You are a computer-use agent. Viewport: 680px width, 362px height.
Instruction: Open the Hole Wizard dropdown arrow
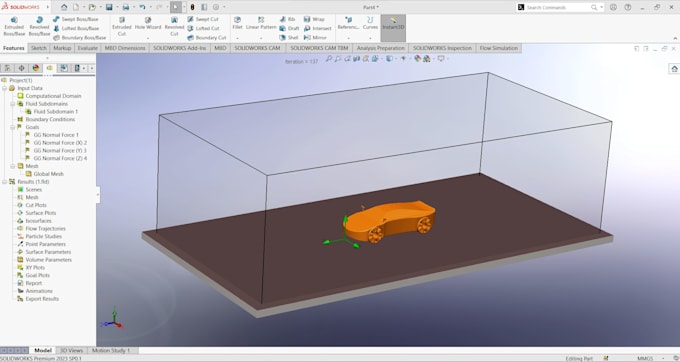(148, 38)
